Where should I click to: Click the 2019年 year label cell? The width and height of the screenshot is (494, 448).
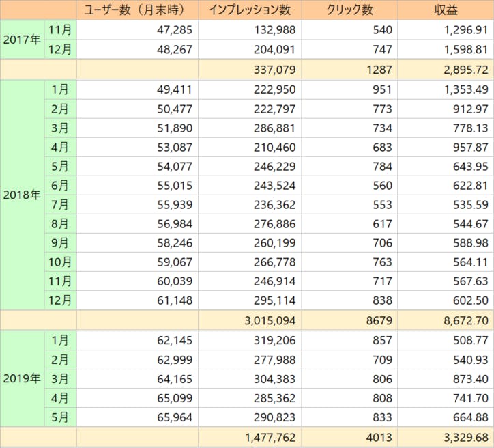tap(22, 378)
